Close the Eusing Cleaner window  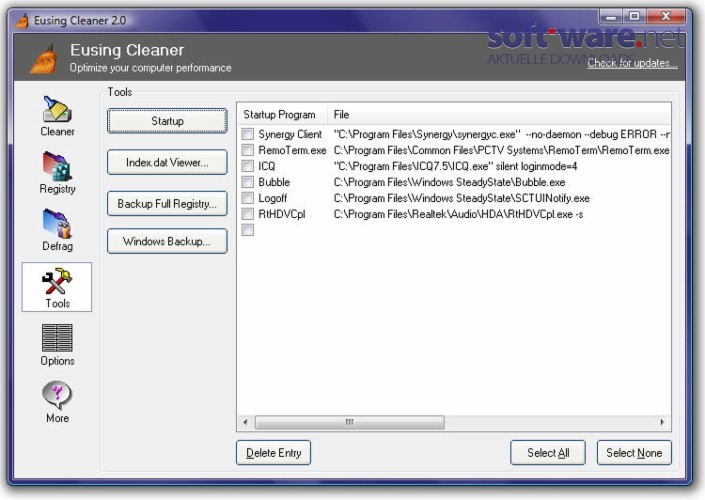click(x=666, y=17)
